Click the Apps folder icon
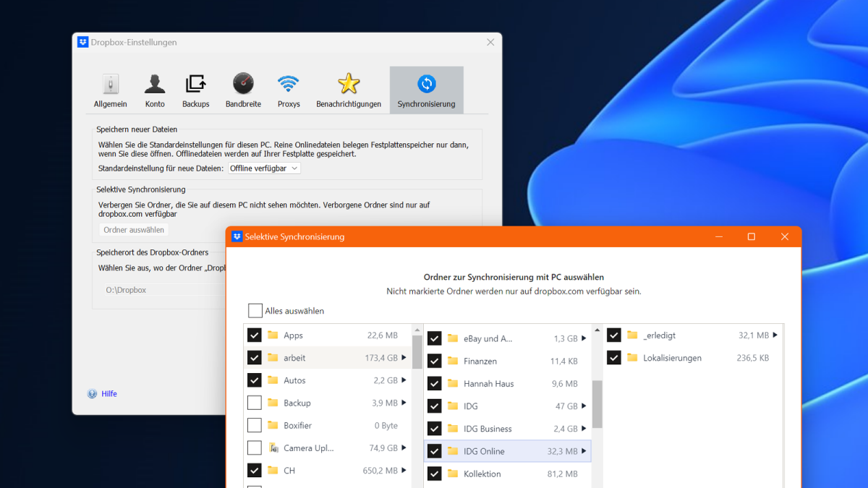The image size is (868, 488). (x=273, y=335)
